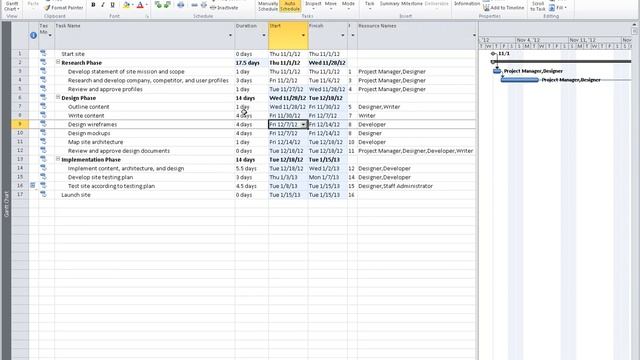
Task: Open Task Mode column filter arrow
Action: point(50,36)
